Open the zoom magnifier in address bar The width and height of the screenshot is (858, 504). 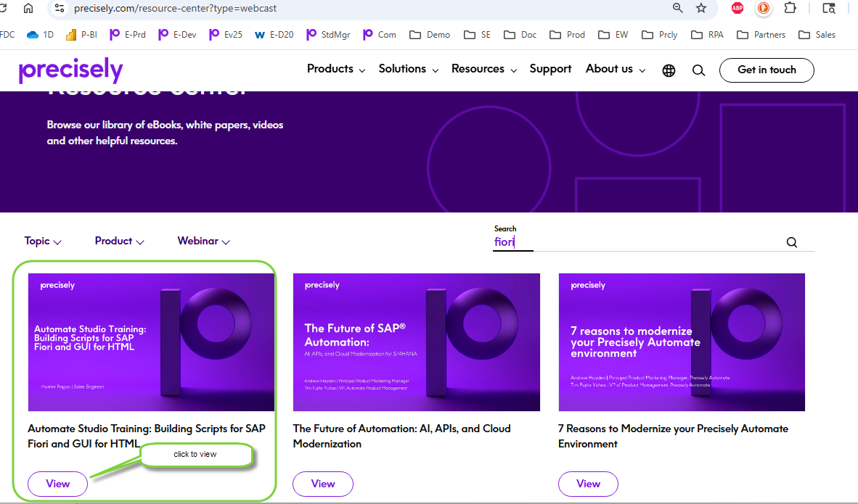point(678,8)
